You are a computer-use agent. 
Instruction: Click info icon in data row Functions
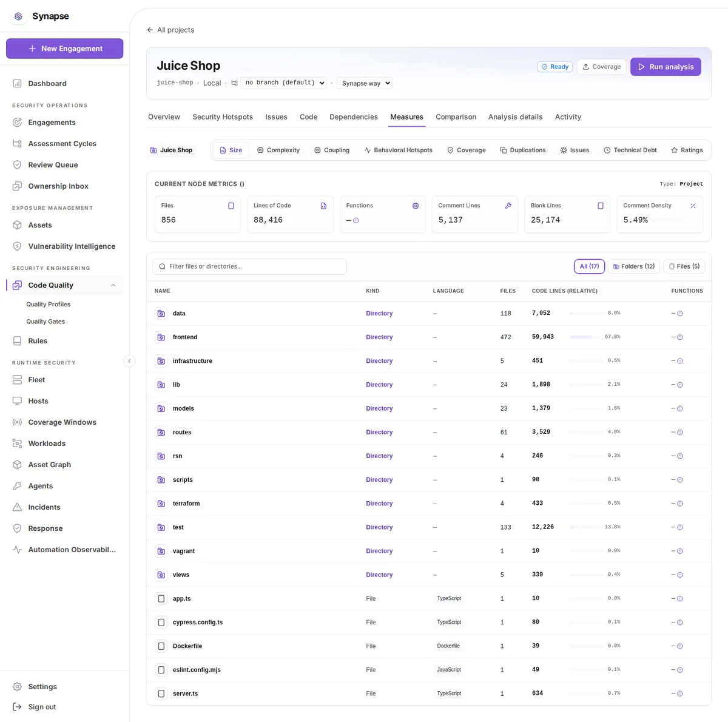pyautogui.click(x=680, y=314)
